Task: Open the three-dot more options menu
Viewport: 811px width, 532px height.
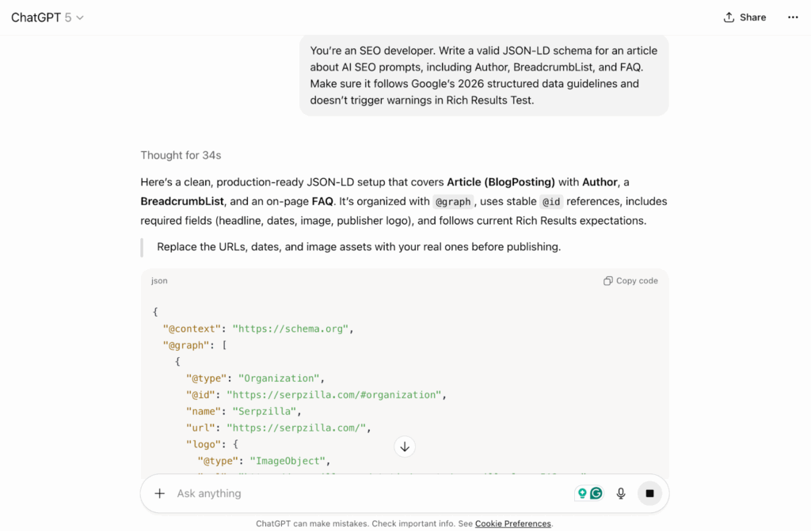Action: point(793,17)
